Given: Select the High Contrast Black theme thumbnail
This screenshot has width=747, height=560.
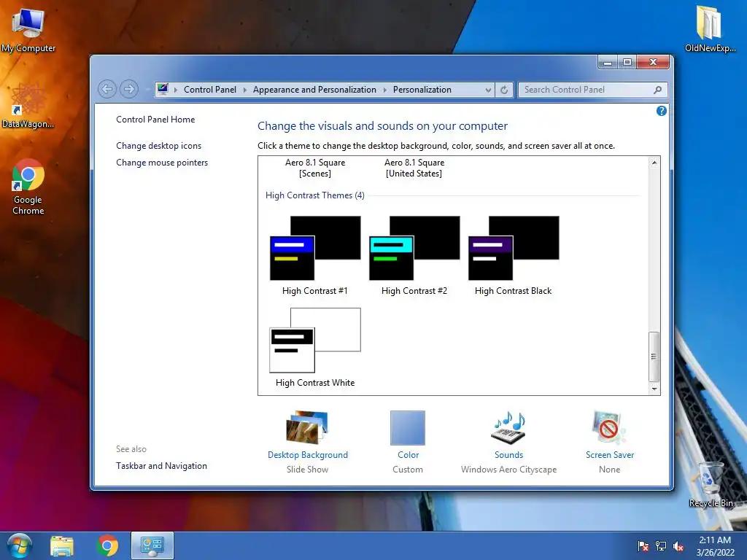Looking at the screenshot, I should click(514, 248).
